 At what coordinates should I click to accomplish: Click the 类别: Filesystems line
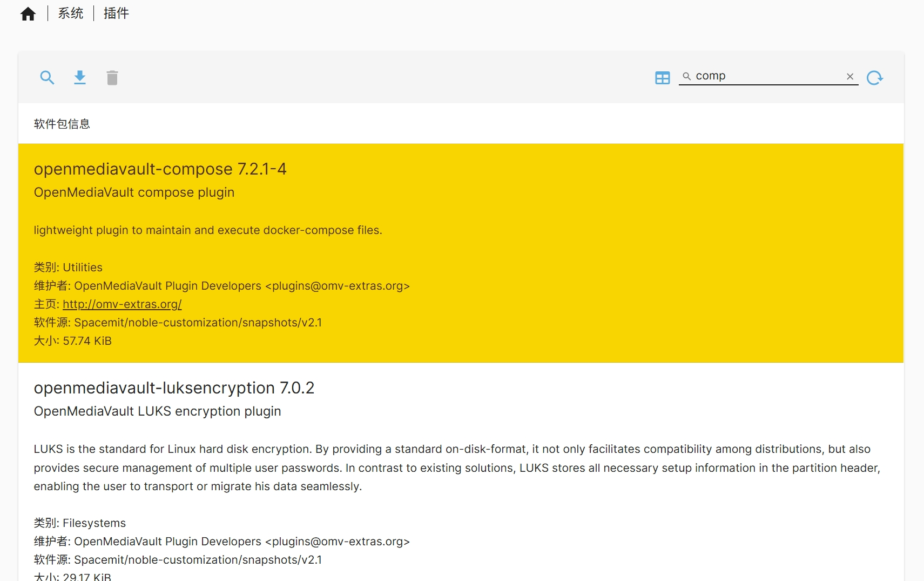pos(80,523)
